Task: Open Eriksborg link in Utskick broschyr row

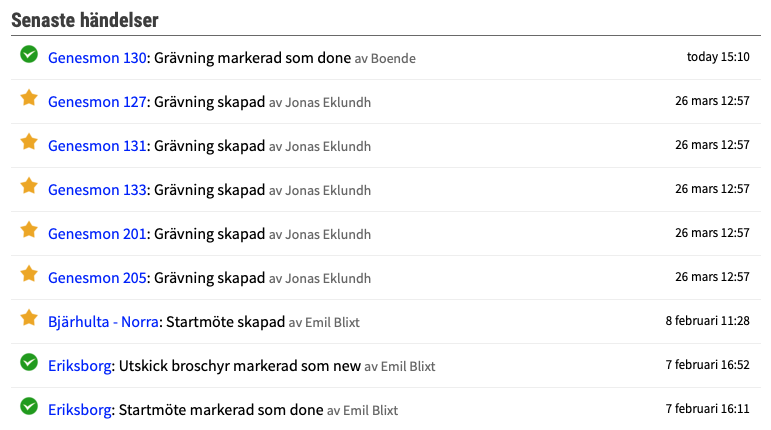Action: (x=80, y=366)
